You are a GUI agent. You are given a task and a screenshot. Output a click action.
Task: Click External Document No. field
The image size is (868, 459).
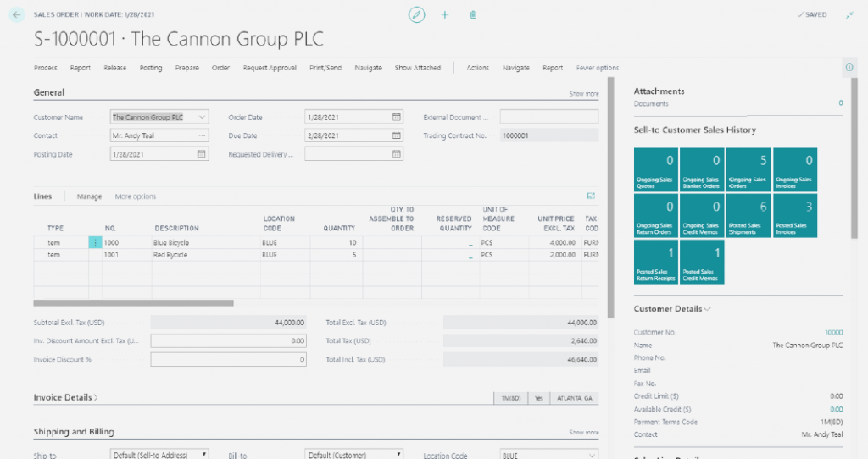(549, 117)
